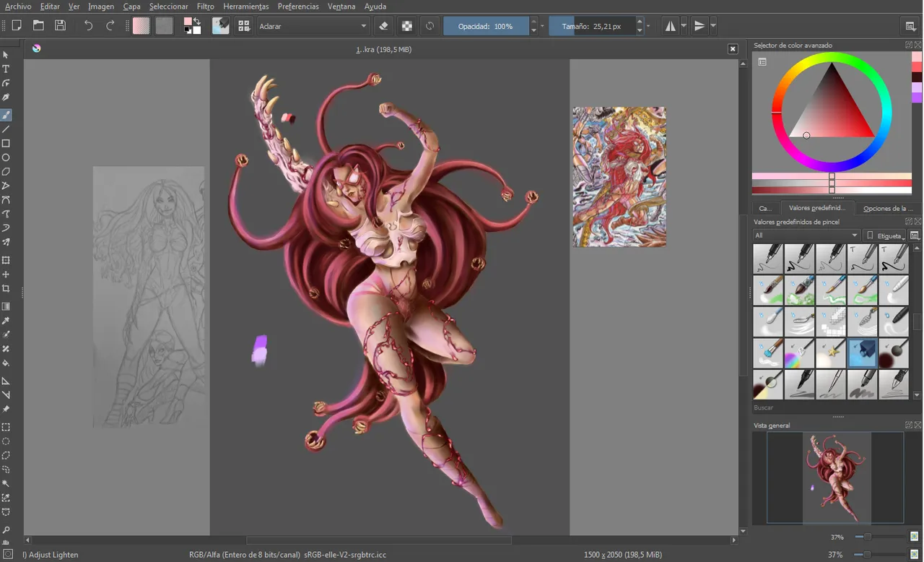Select the Freehand Brush tool
Viewport: 924px width, 562px height.
(x=6, y=115)
